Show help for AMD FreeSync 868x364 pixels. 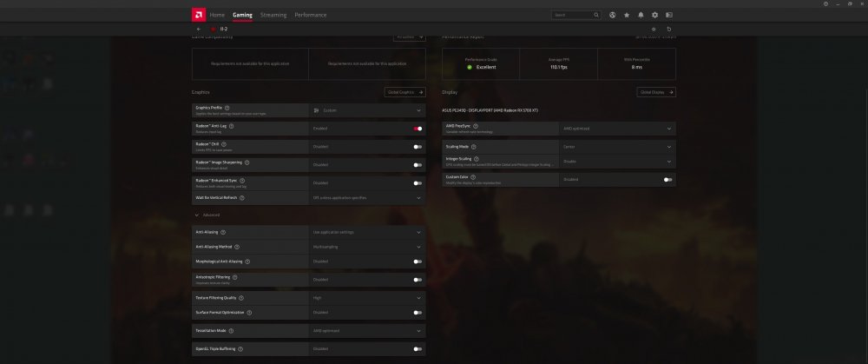tap(476, 126)
